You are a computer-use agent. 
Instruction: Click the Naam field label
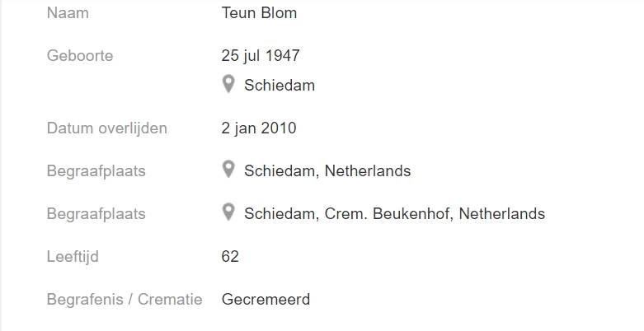pyautogui.click(x=68, y=12)
